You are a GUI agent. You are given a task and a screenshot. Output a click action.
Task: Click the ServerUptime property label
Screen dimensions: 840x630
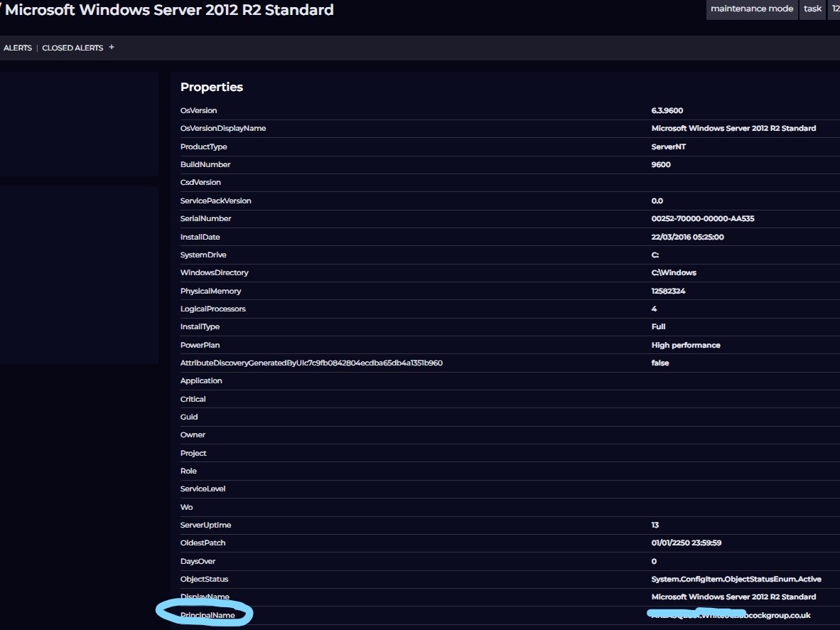tap(205, 525)
